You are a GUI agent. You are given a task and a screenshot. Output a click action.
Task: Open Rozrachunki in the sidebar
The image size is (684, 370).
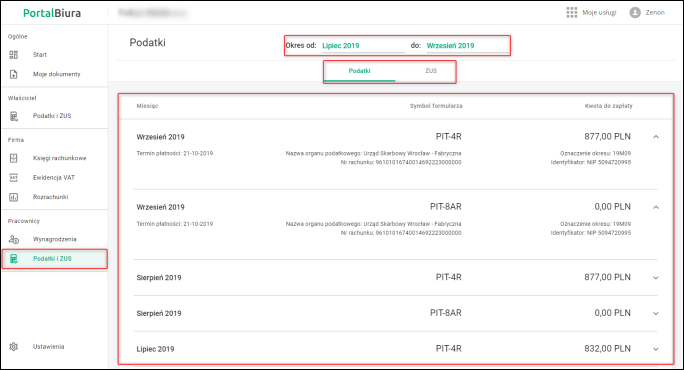[51, 197]
